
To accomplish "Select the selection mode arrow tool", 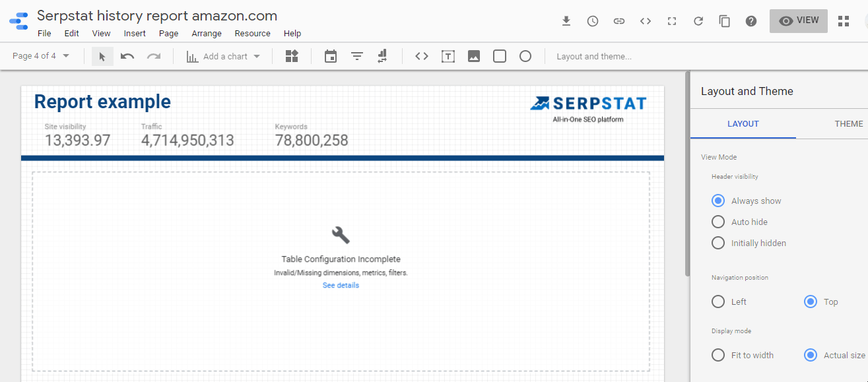I will click(102, 56).
